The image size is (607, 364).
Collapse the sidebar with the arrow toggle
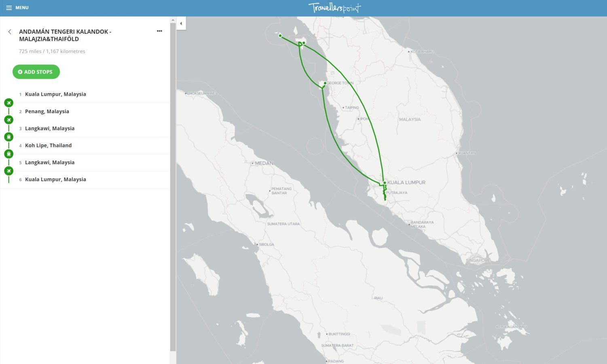point(181,23)
